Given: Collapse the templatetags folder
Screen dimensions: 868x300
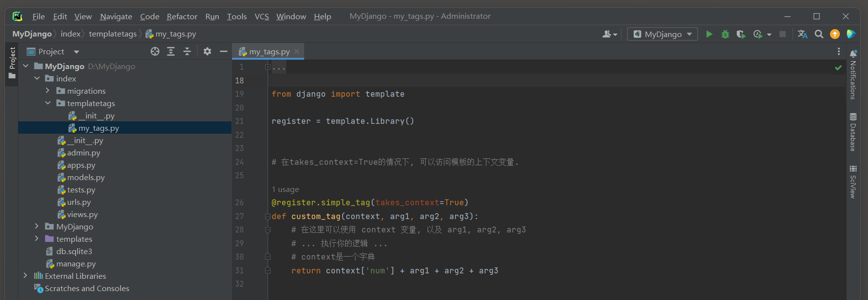Looking at the screenshot, I should pyautogui.click(x=48, y=103).
